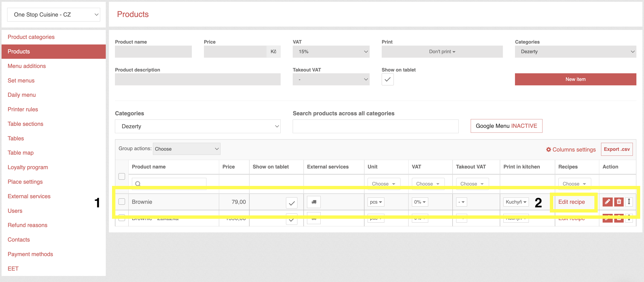Toggle the Show on tablet checkbox in form
This screenshot has height=282, width=644.
(x=388, y=79)
